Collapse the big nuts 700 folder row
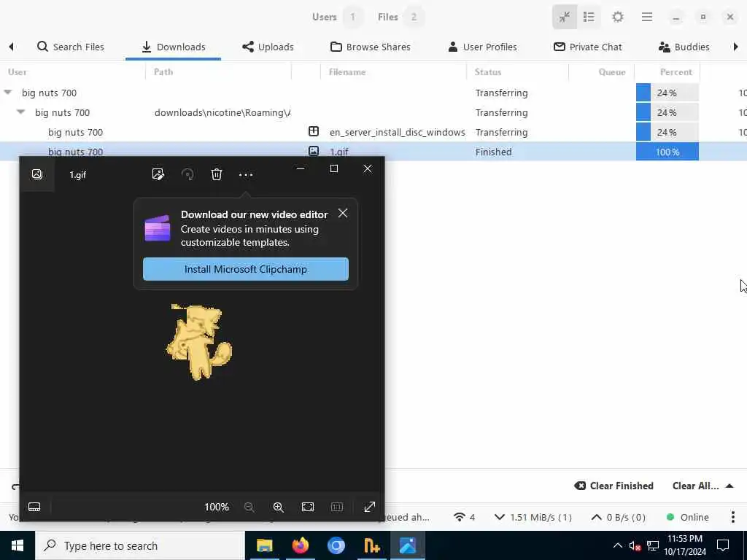 click(x=20, y=112)
